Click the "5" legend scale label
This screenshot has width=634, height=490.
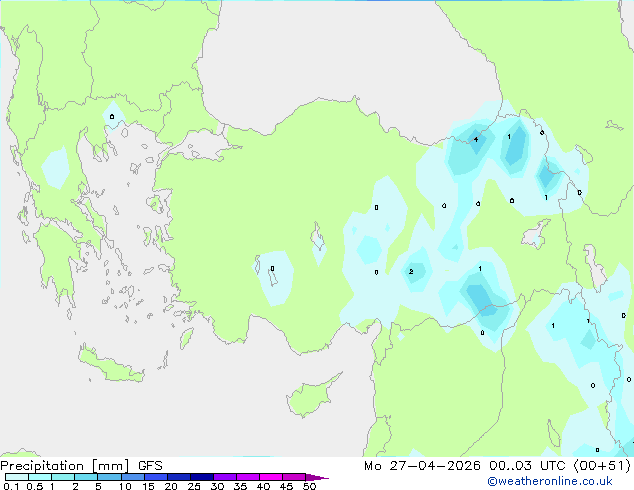[98, 486]
